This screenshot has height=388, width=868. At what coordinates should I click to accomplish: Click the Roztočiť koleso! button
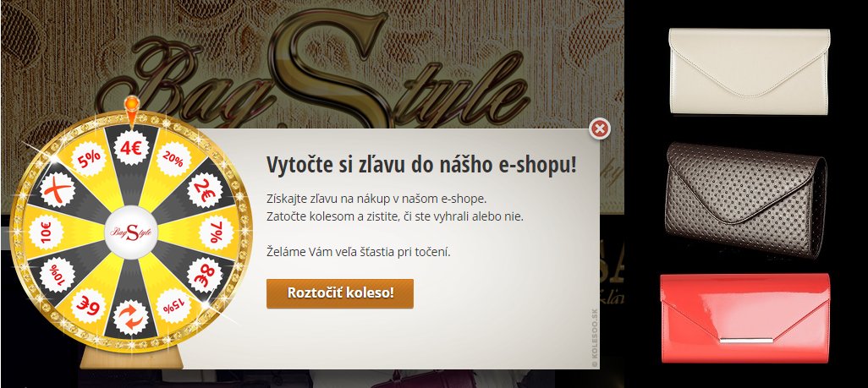pyautogui.click(x=340, y=293)
